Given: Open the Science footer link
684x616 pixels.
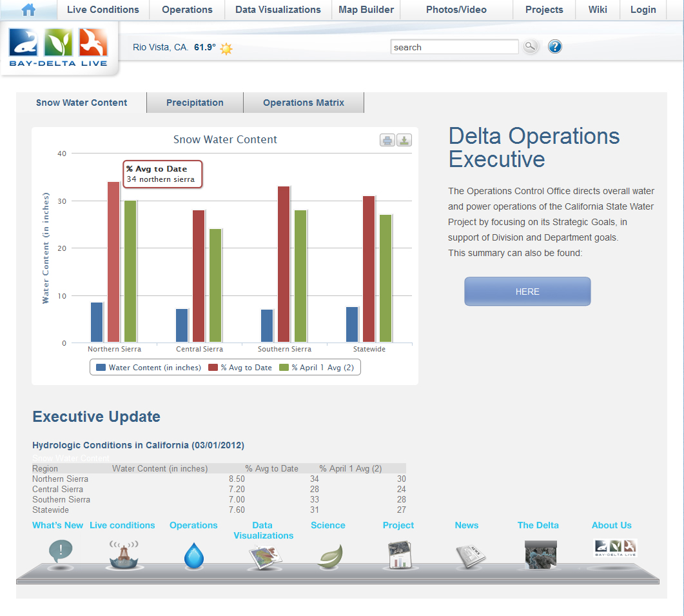Looking at the screenshot, I should (x=328, y=525).
